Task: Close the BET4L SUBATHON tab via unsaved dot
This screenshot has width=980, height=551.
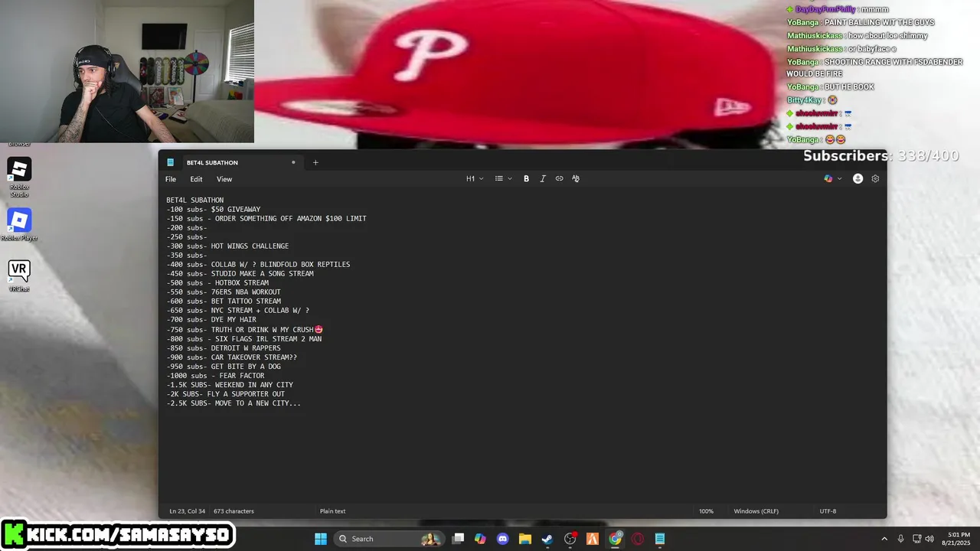Action: (x=293, y=162)
